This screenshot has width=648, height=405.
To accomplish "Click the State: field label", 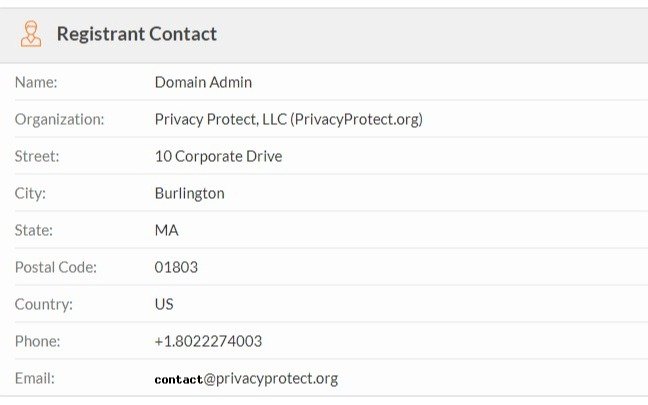I will click(34, 230).
